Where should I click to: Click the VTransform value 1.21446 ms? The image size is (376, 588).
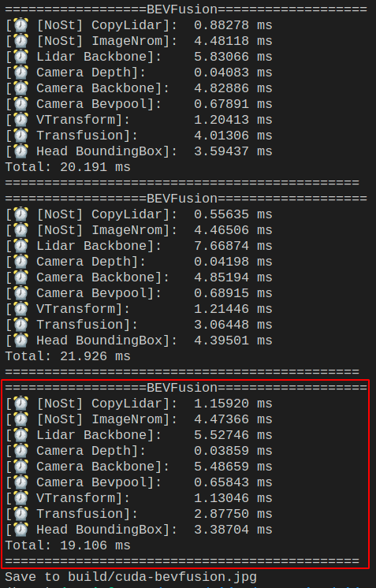[x=233, y=310]
